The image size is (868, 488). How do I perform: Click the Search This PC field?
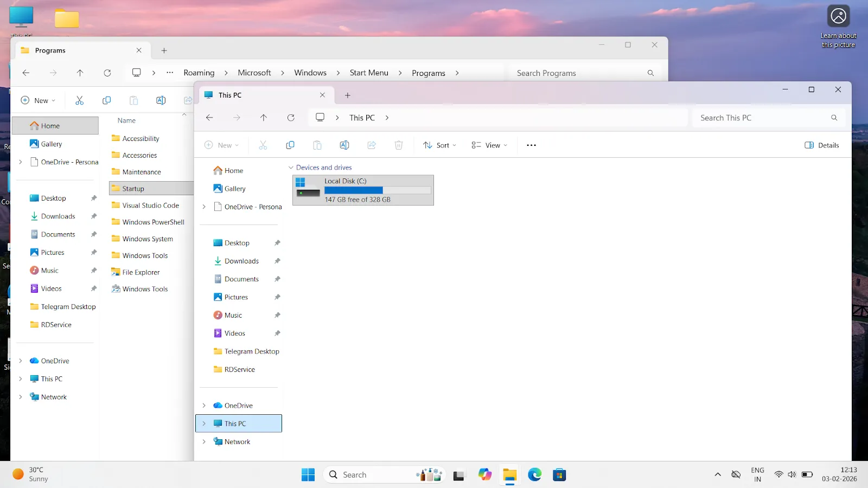(x=769, y=118)
